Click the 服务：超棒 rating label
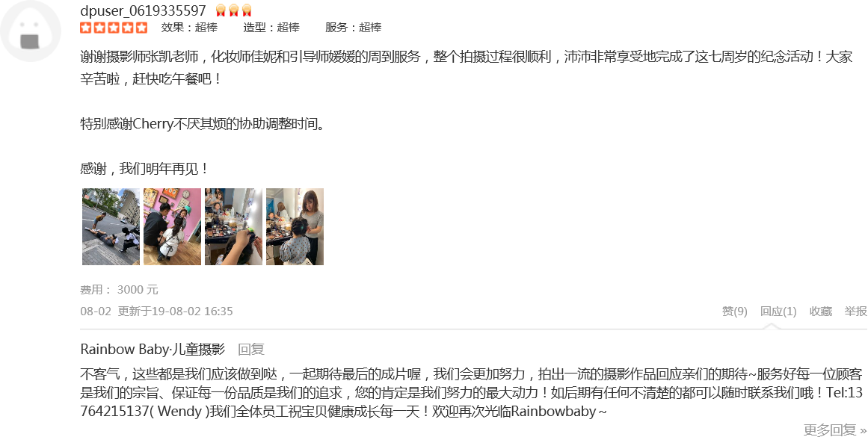The height and width of the screenshot is (437, 868). (353, 28)
